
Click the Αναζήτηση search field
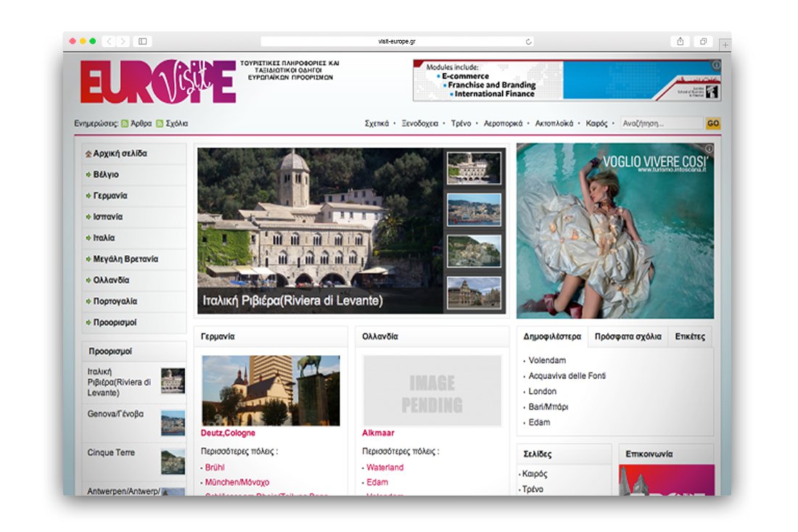[662, 123]
